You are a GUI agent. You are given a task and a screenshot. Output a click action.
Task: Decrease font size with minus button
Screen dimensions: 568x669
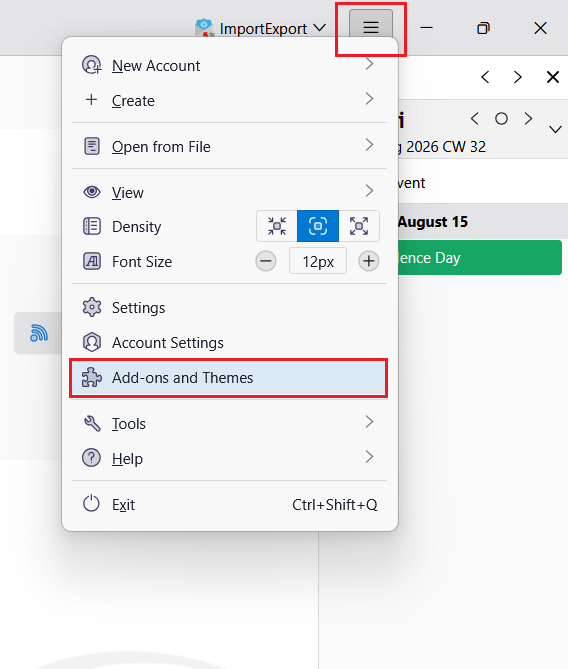[266, 261]
